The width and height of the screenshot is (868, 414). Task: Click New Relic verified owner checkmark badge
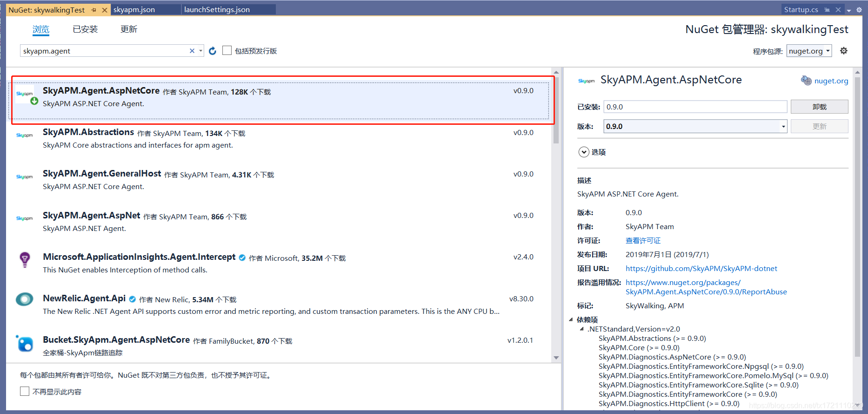point(133,299)
